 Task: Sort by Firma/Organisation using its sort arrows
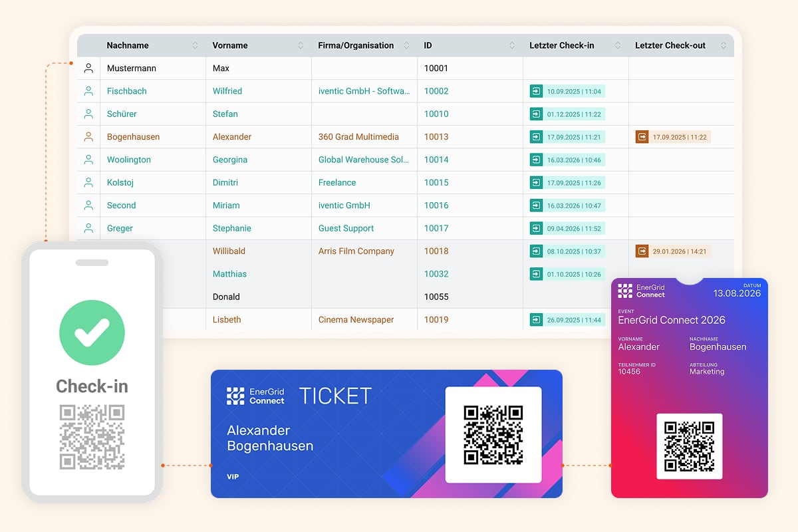tap(406, 46)
